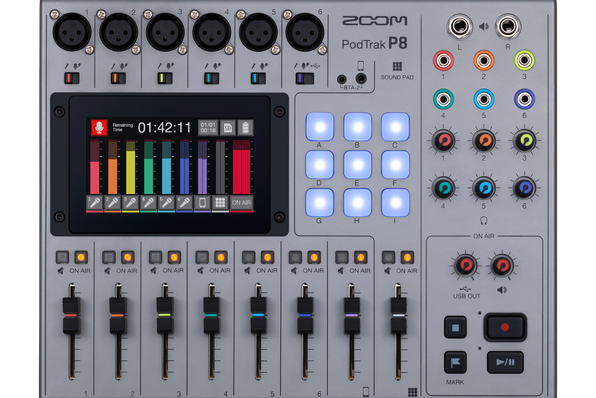Image resolution: width=596 pixels, height=398 pixels.
Task: Click the orange headphone 2 volume knob
Action: coord(483,141)
